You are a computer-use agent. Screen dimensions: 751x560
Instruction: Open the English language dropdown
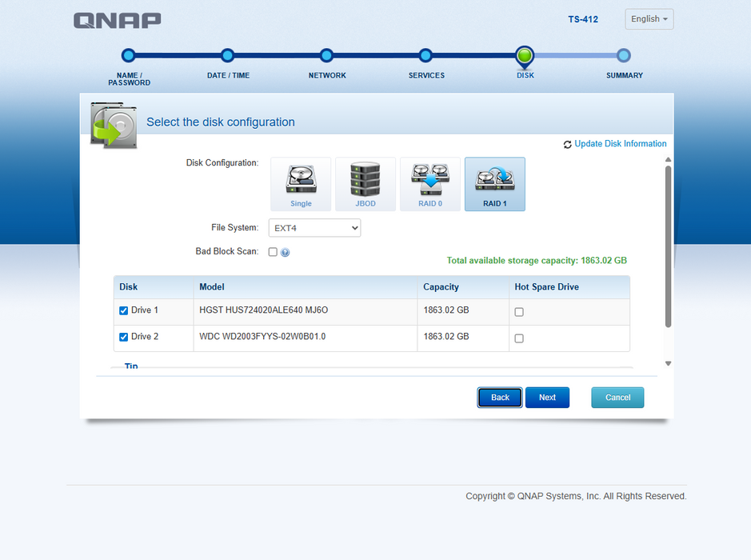coord(649,19)
